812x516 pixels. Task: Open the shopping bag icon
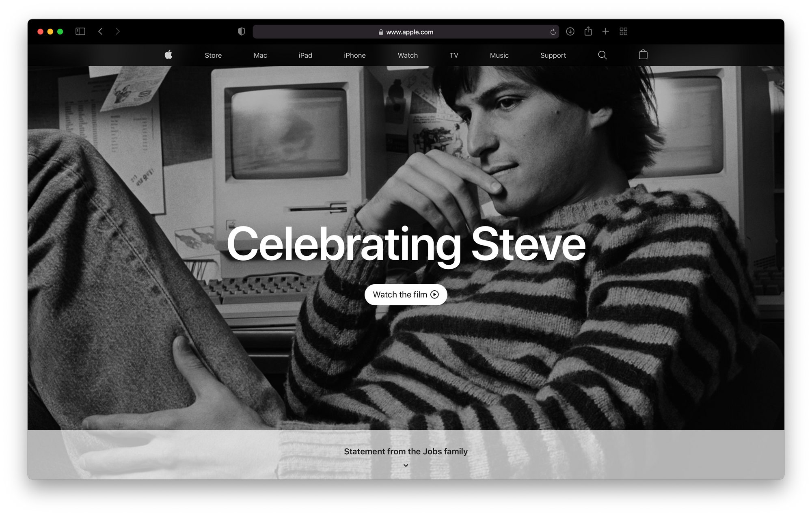coord(643,54)
